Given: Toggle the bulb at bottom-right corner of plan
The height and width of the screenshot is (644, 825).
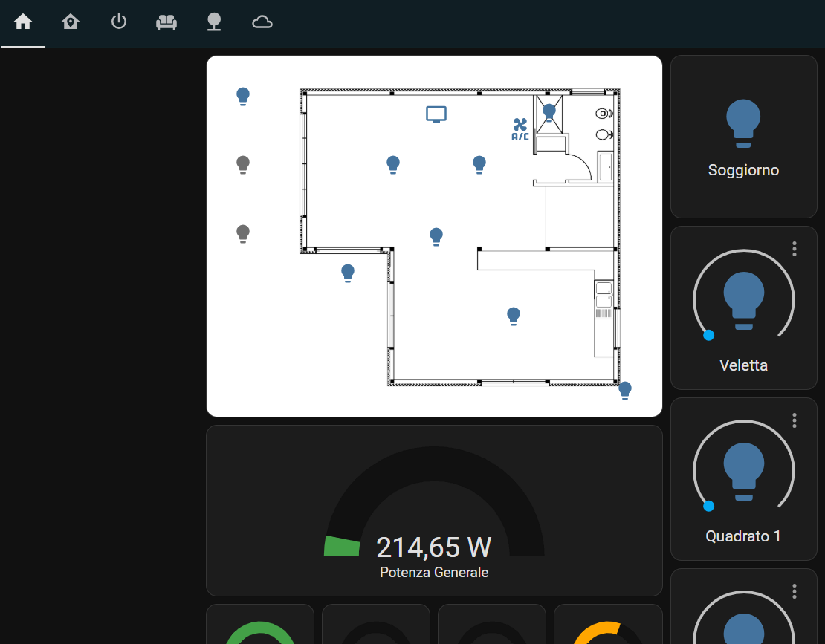Looking at the screenshot, I should [x=624, y=391].
